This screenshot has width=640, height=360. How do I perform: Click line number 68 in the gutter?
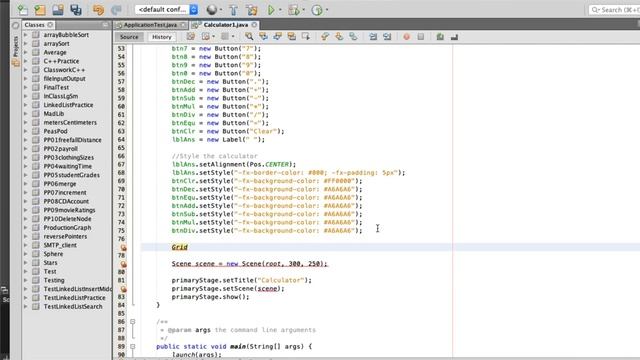click(x=121, y=173)
